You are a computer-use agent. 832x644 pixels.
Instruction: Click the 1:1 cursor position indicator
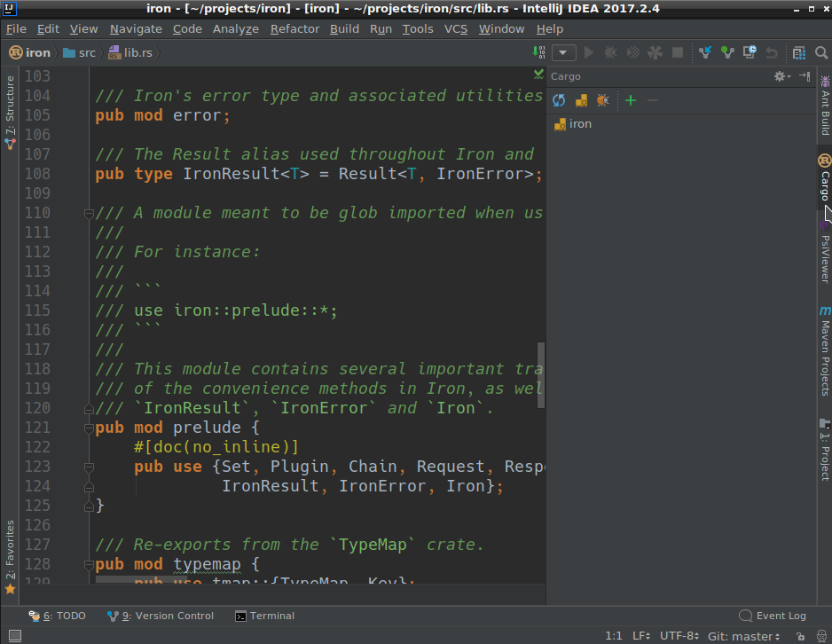[614, 636]
